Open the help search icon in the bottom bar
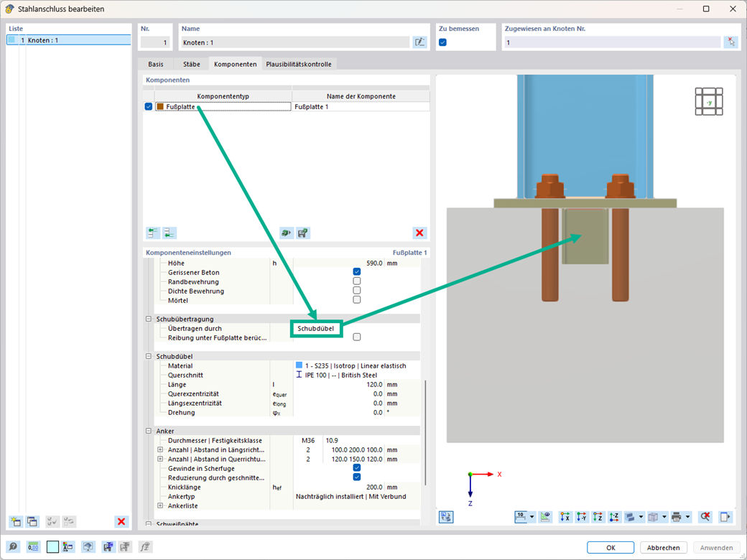Viewport: 747px width, 560px height. [x=14, y=547]
